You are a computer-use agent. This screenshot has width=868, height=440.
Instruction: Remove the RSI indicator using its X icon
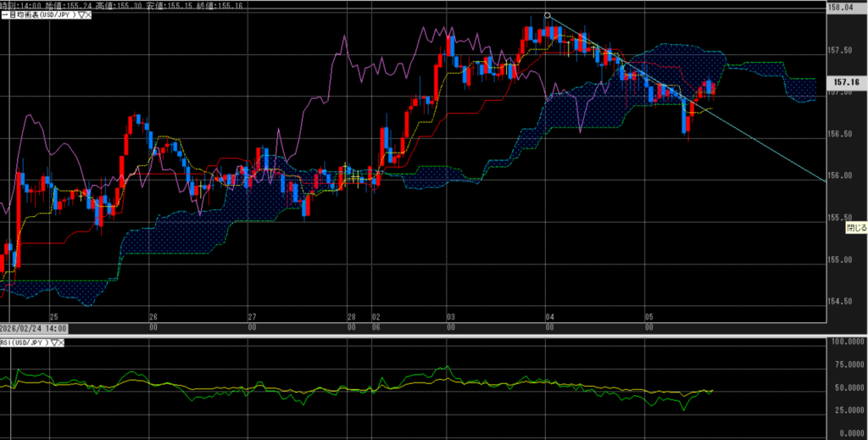point(62,343)
